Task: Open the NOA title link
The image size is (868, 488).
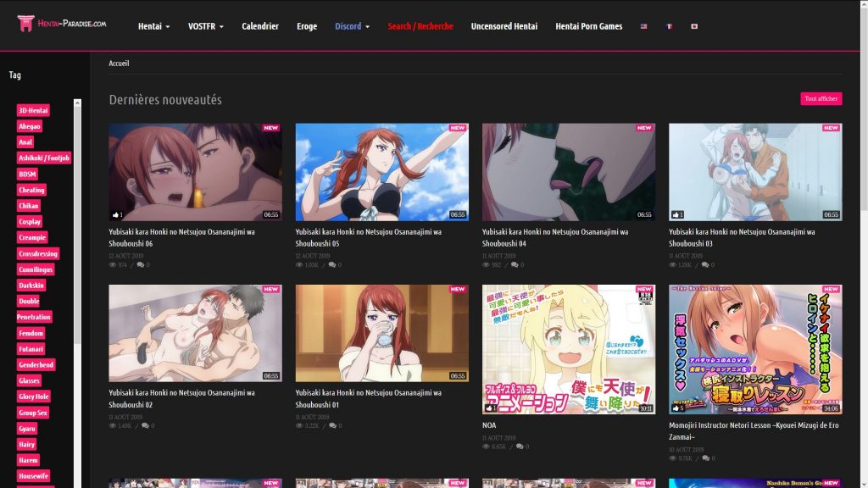Action: (x=489, y=425)
